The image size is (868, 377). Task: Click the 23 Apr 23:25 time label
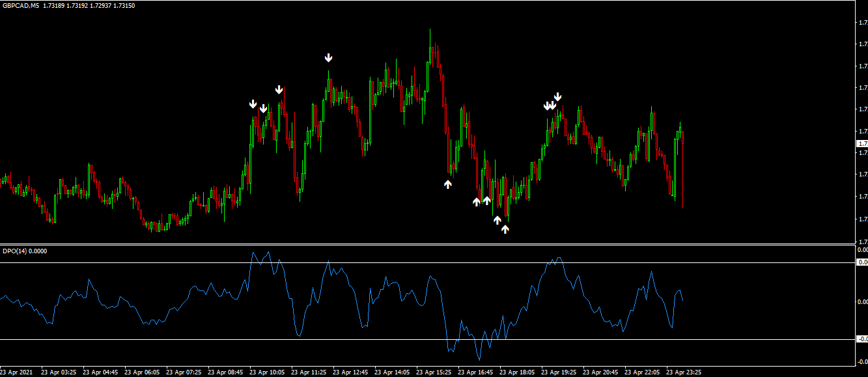(684, 373)
